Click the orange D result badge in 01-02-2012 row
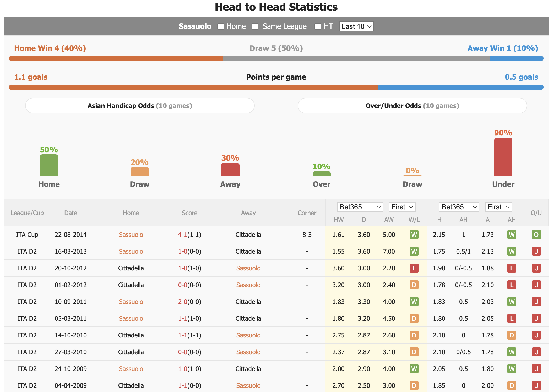This screenshot has width=554, height=392. [414, 285]
